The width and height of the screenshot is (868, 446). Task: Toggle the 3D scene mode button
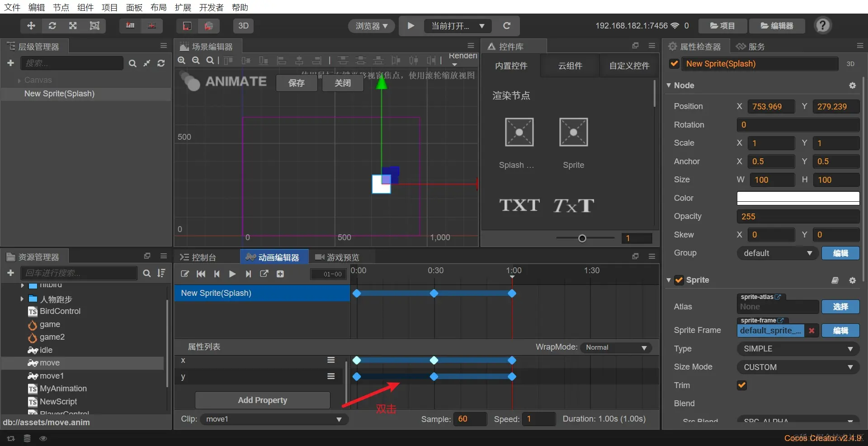243,26
